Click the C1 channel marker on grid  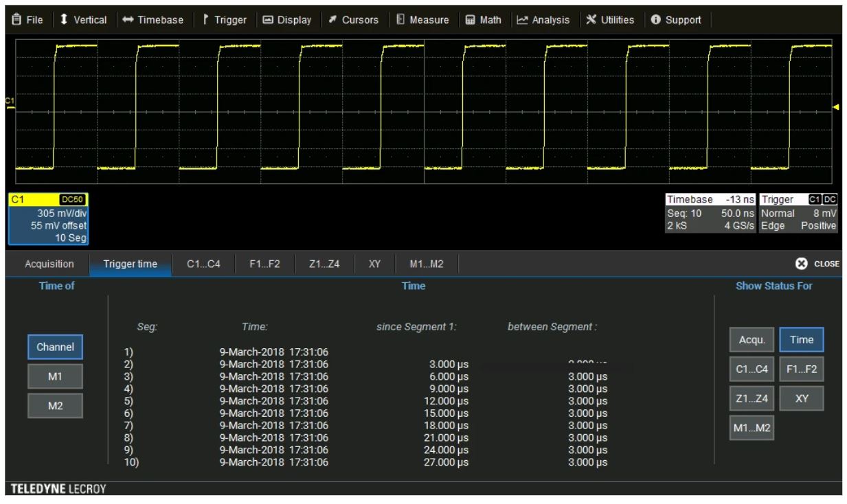click(9, 102)
